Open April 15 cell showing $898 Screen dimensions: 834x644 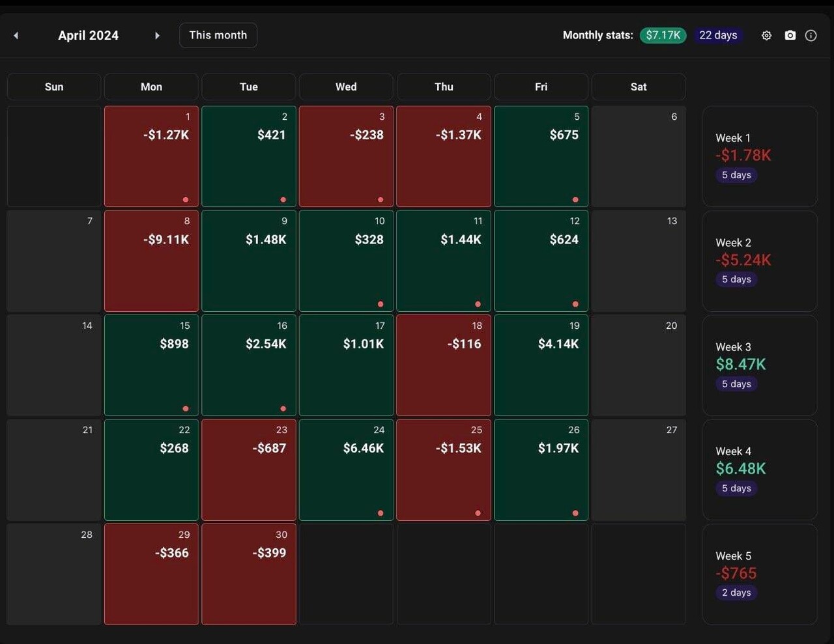click(151, 365)
